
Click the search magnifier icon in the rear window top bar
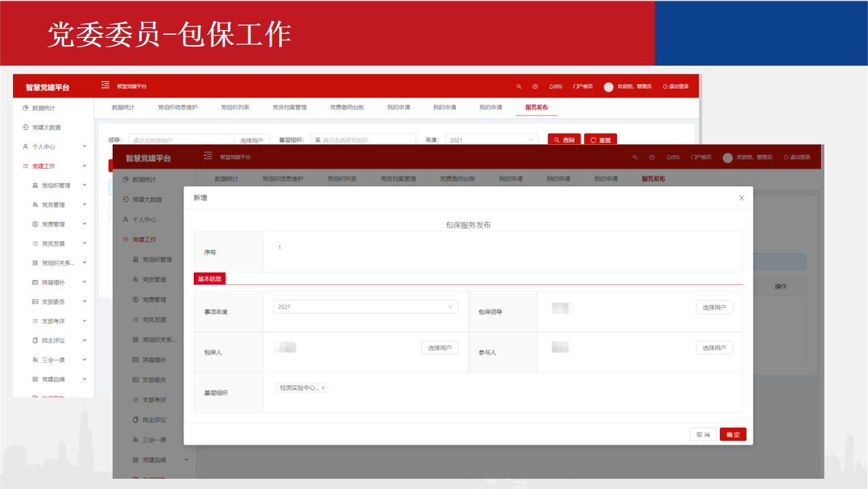pyautogui.click(x=519, y=87)
